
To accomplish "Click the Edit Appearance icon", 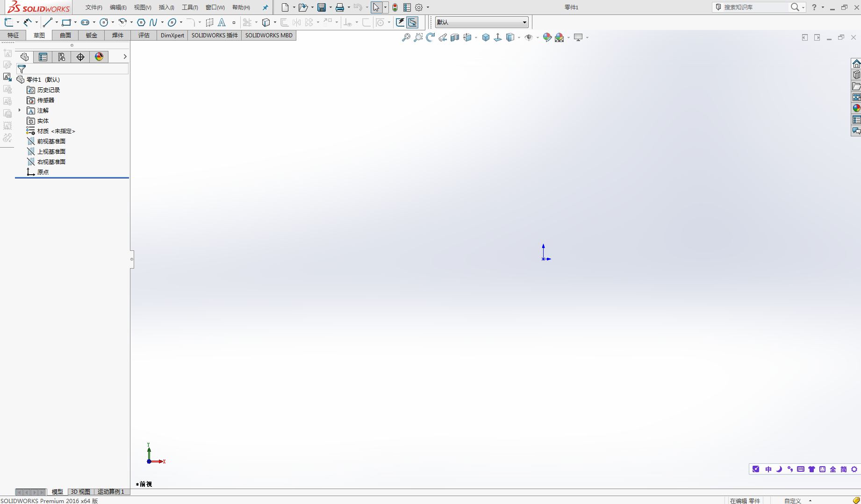I will point(547,37).
